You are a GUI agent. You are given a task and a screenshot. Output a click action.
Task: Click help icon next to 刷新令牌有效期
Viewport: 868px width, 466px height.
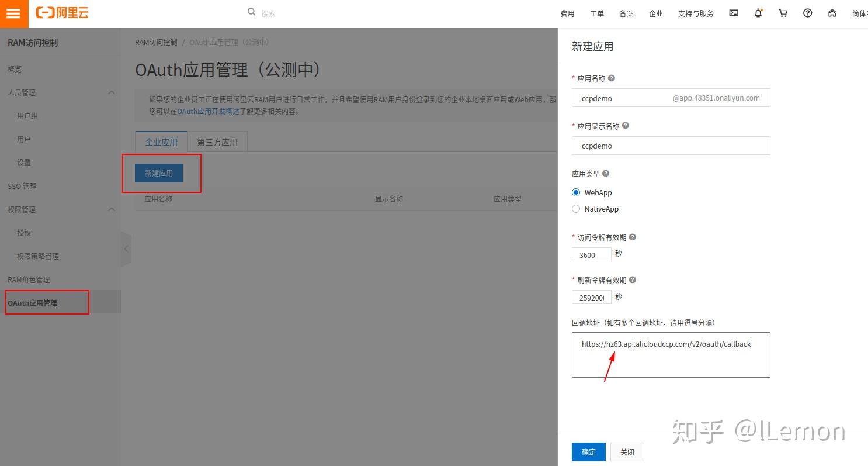[x=633, y=280]
